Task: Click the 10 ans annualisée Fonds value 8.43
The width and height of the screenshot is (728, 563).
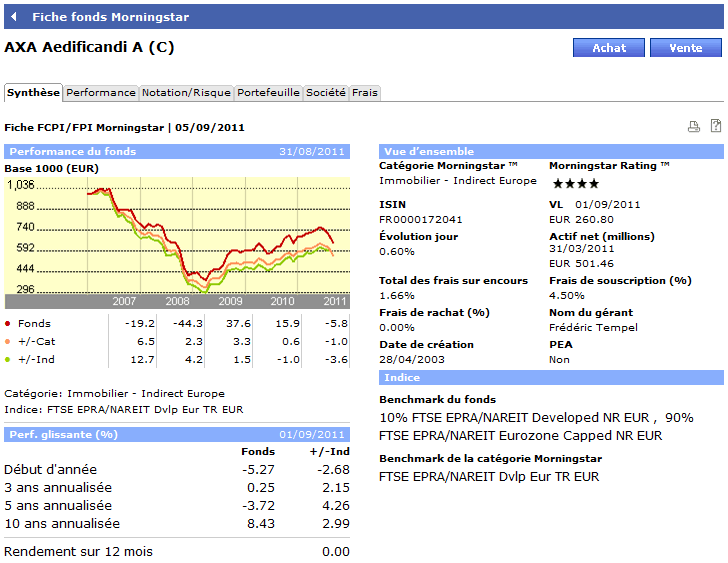Action: click(x=261, y=524)
